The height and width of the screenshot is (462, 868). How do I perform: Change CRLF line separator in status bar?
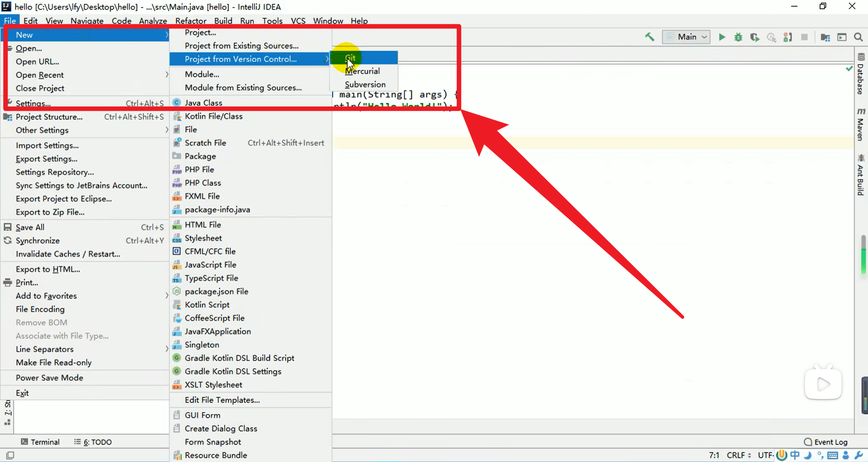pos(739,455)
